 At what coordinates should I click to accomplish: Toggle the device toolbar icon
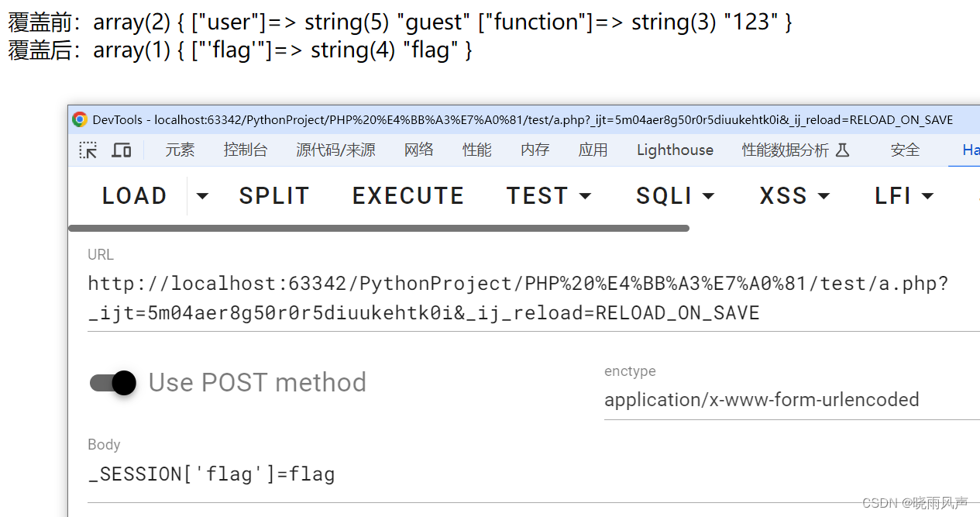122,150
